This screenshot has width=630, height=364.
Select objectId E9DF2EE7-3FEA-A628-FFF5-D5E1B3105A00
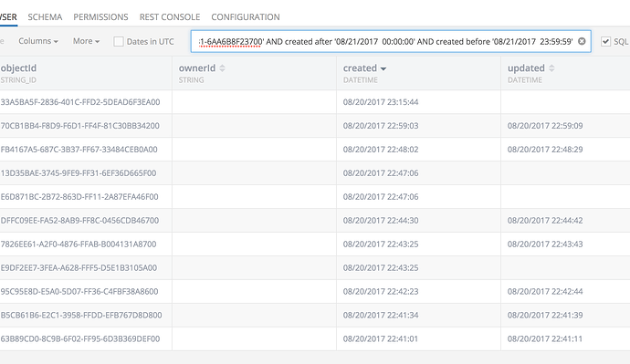coord(79,267)
